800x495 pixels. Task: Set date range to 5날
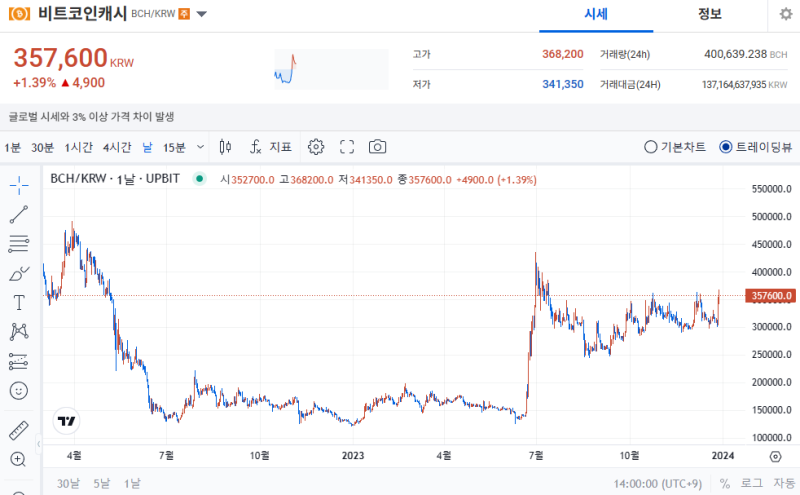(x=102, y=483)
